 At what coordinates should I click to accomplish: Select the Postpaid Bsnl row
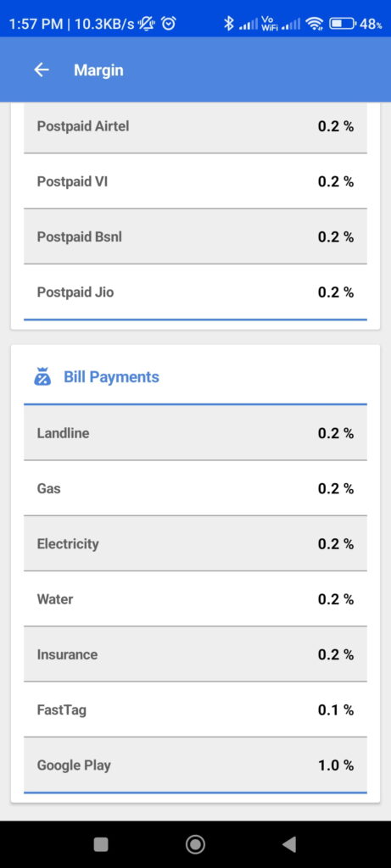[195, 236]
